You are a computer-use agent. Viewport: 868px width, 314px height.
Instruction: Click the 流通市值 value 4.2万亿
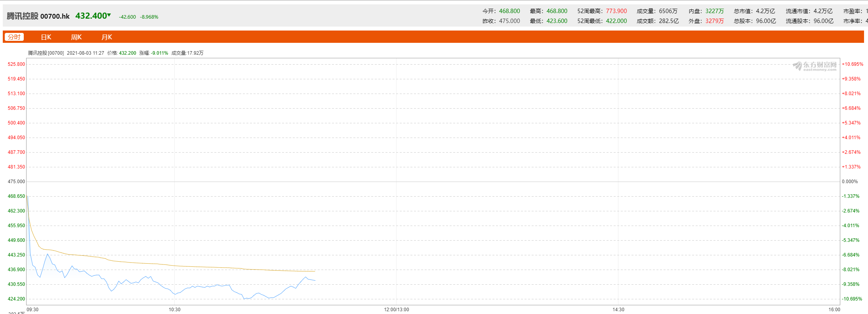[x=823, y=11]
